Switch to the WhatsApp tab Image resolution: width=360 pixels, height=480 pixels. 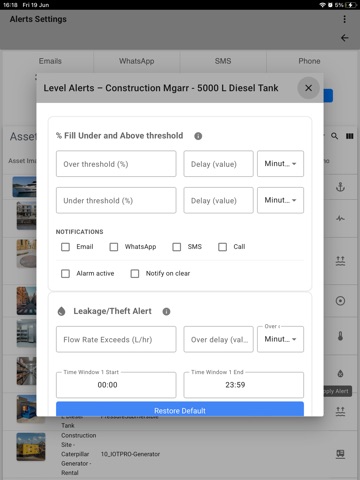137,61
